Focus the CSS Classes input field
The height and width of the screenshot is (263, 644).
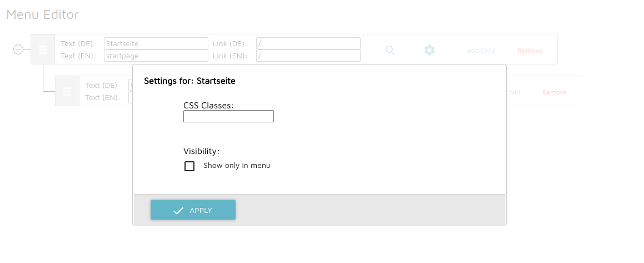(x=228, y=116)
